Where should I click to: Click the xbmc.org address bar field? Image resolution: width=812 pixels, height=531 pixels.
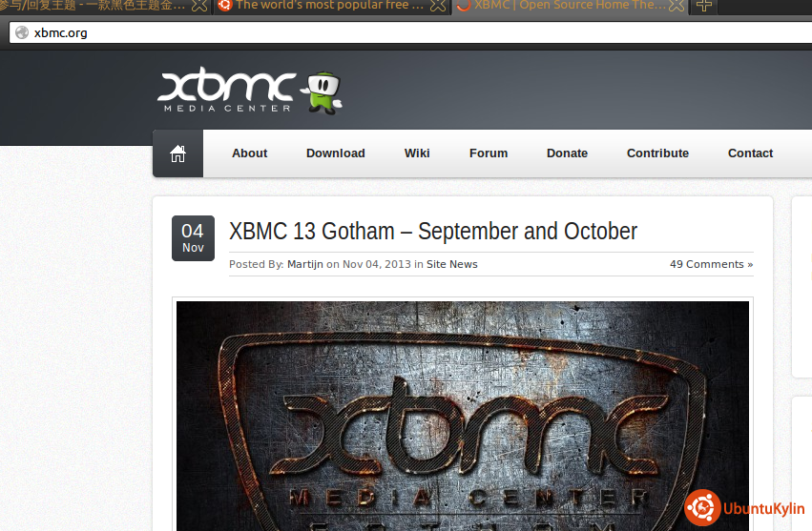click(382, 32)
